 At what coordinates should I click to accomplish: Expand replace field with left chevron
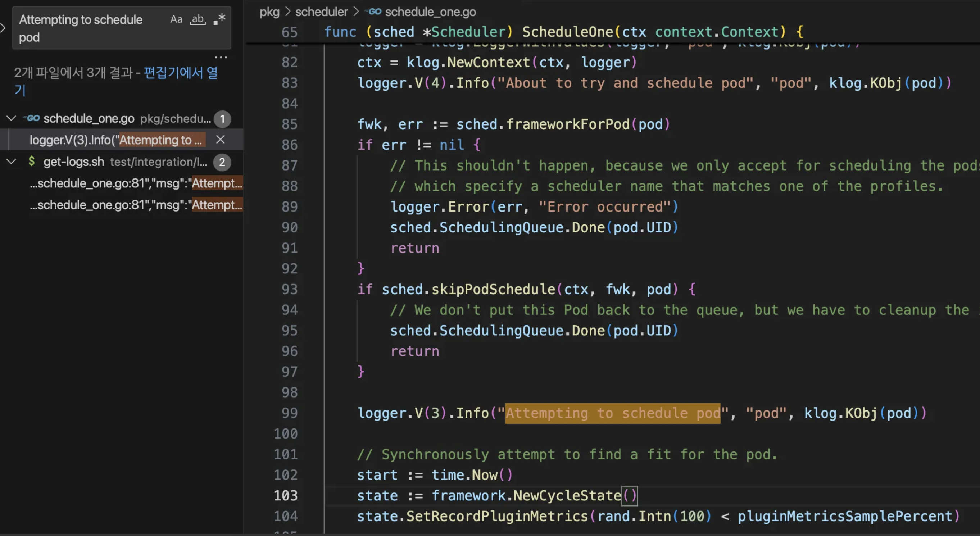point(3,28)
